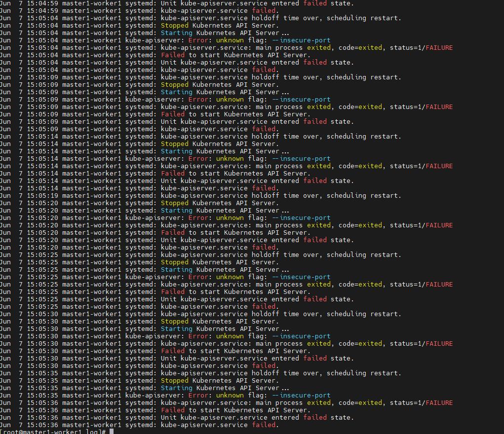
Task: Click the 15:05:35 'unknown flag: --insecure-port' line
Action: tap(165, 395)
